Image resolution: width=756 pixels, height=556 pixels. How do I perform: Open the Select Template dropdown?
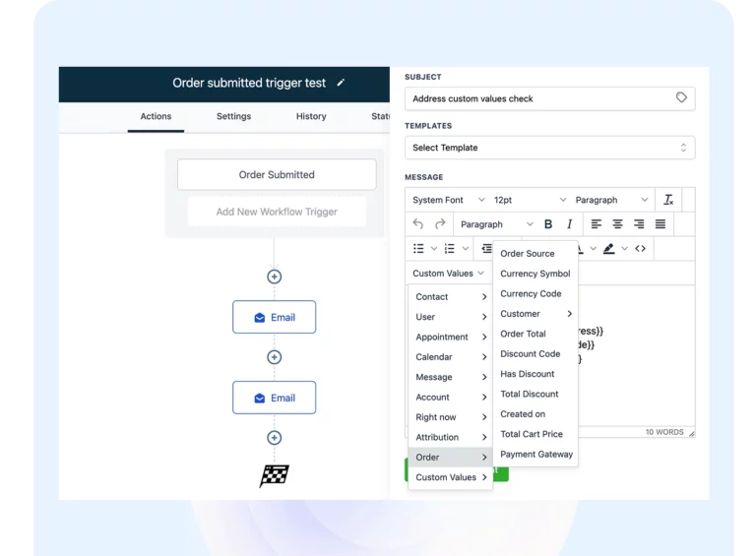pos(549,148)
